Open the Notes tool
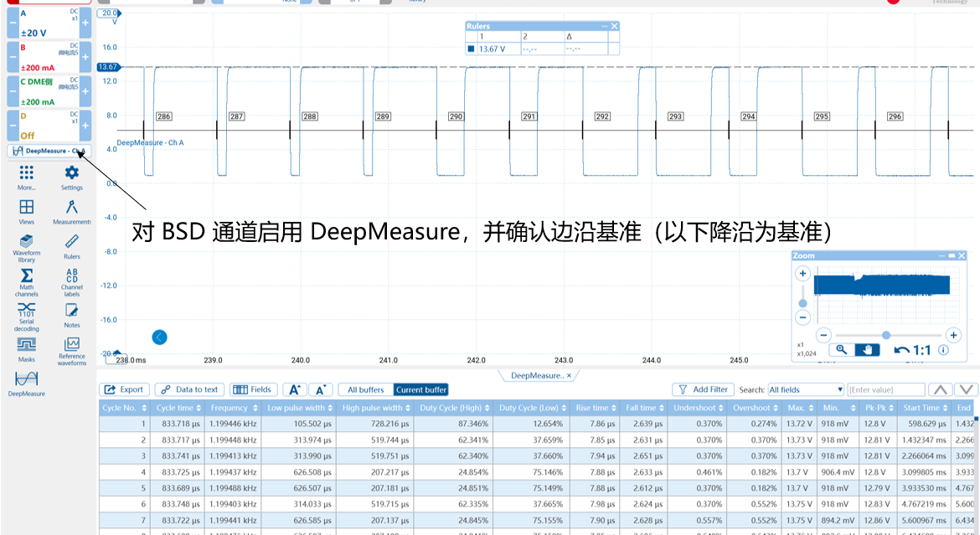This screenshot has height=535, width=980. (72, 316)
